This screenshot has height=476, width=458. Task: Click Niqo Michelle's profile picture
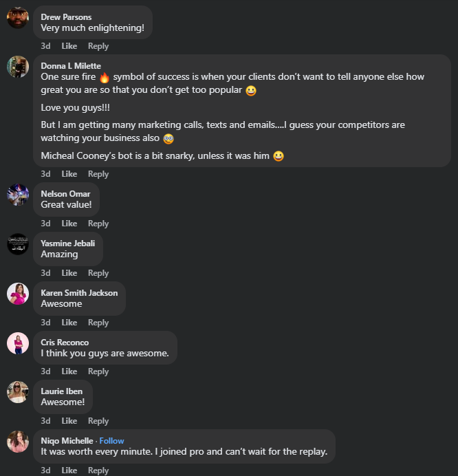18,442
